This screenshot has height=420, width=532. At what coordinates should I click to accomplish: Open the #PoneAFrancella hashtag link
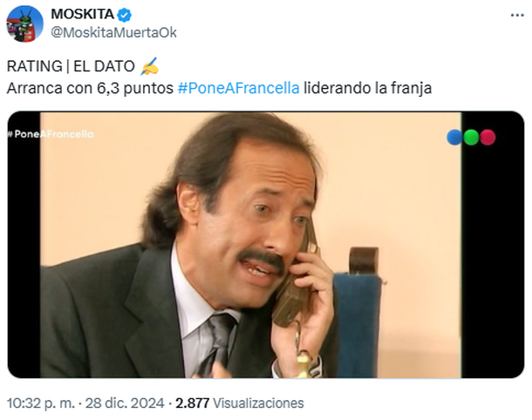[x=238, y=88]
